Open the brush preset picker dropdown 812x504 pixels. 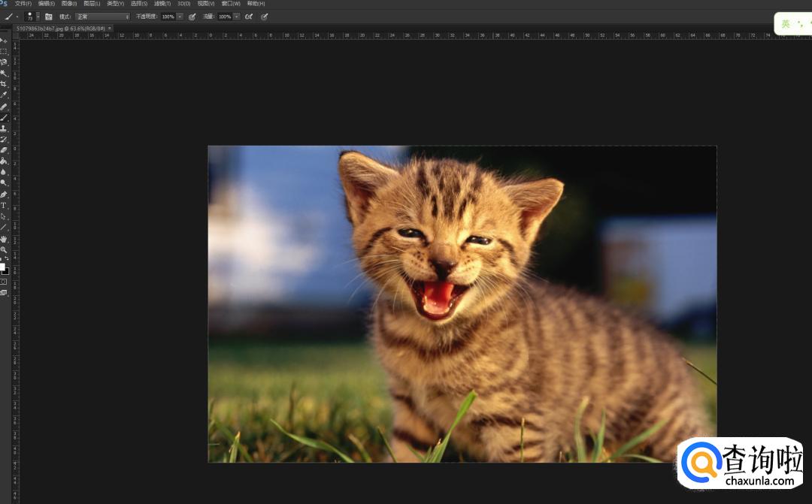pos(38,17)
